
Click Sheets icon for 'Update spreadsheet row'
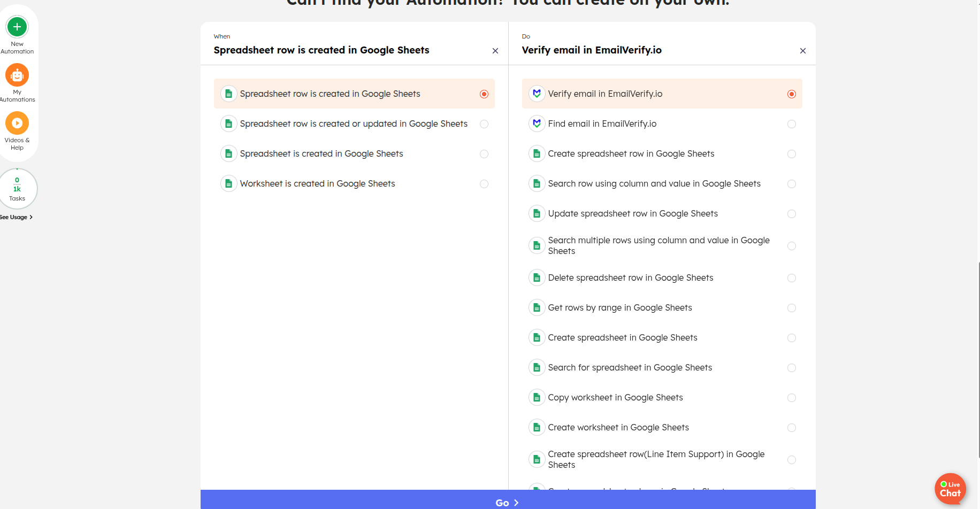click(x=537, y=214)
